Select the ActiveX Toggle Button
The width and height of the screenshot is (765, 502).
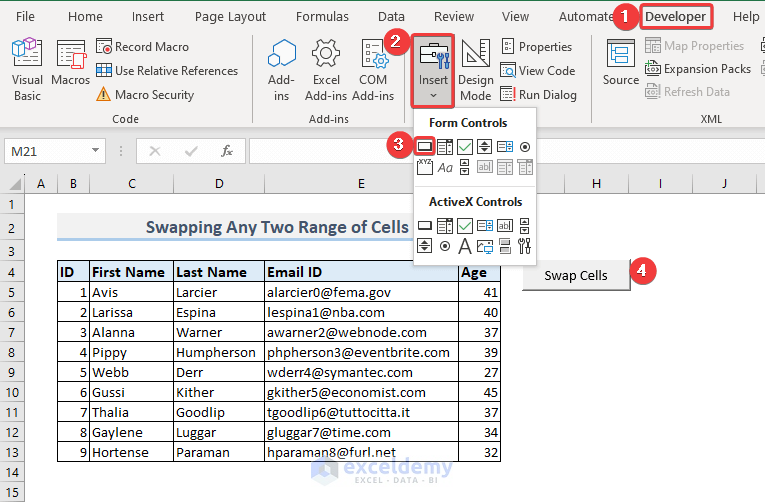504,246
